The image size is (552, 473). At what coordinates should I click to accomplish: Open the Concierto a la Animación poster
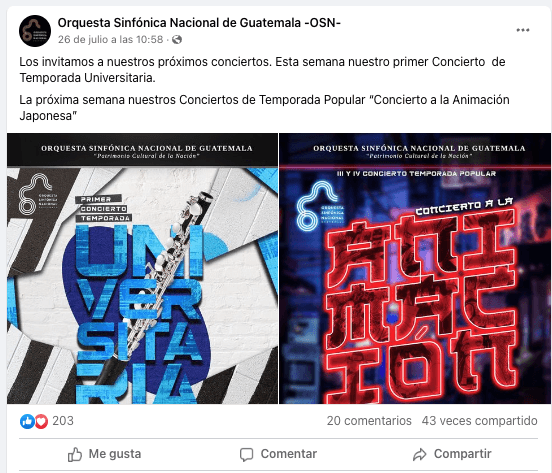click(415, 269)
